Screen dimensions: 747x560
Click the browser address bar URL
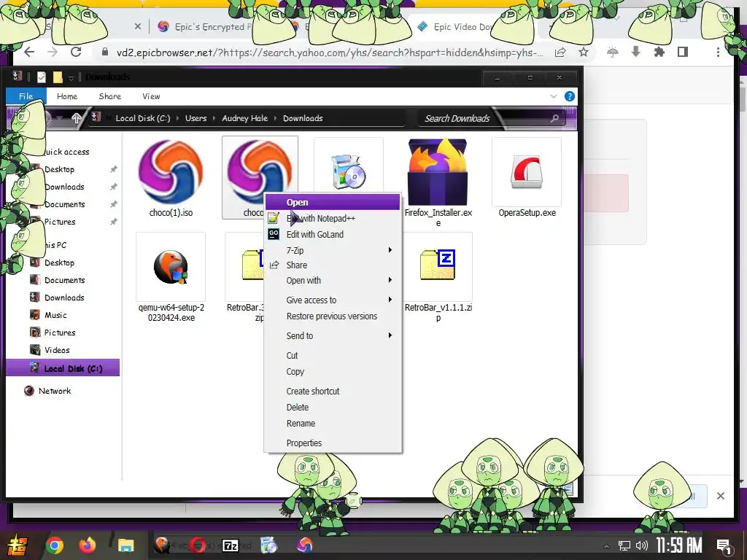(x=330, y=52)
